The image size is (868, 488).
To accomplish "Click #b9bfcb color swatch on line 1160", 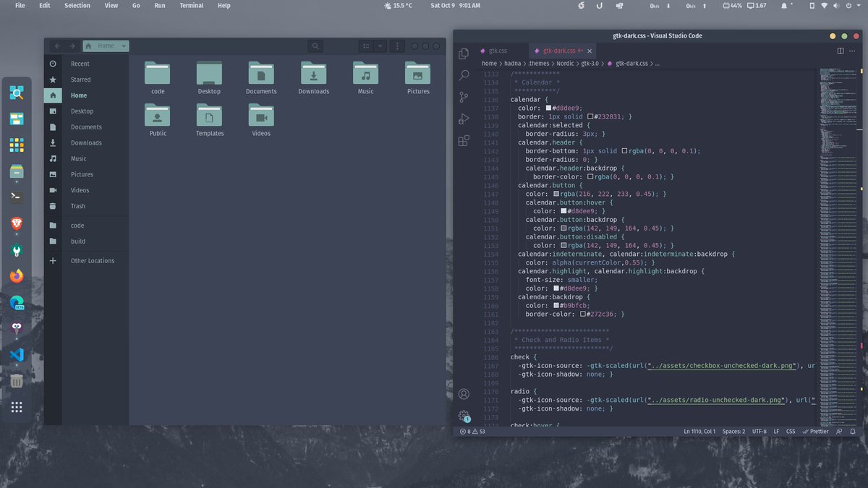I will click(x=556, y=305).
